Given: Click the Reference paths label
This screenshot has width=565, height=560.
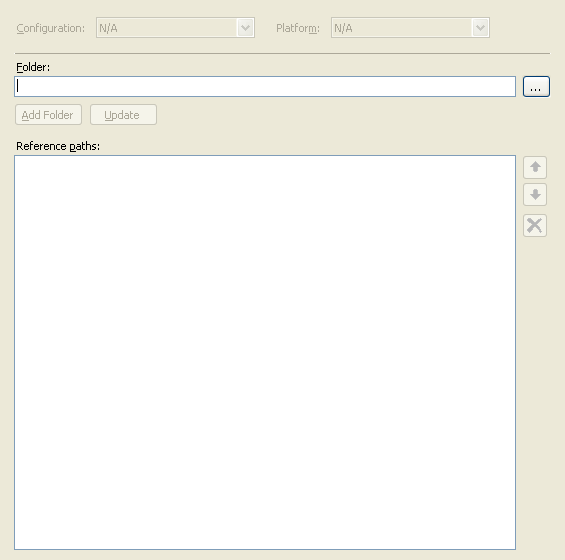Looking at the screenshot, I should (58, 146).
